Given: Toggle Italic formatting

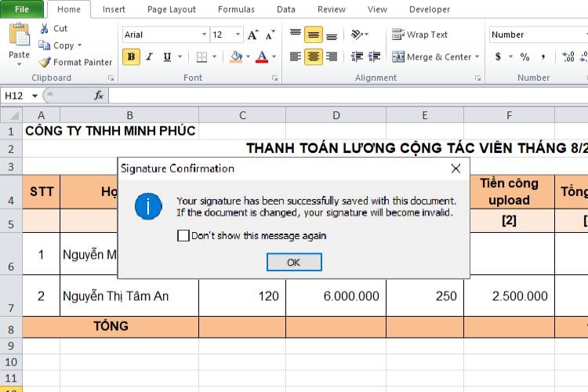Looking at the screenshot, I should pyautogui.click(x=149, y=57).
